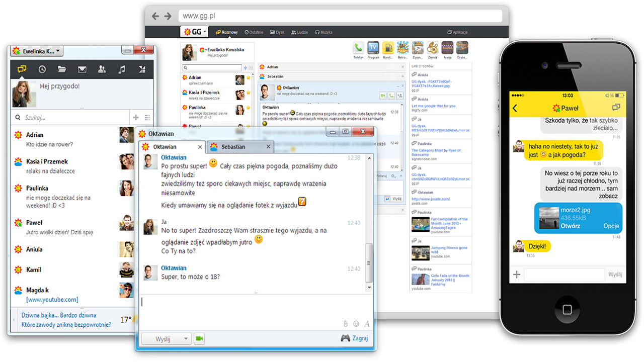Open the emoticon picker smiley icon
This screenshot has height=362, width=644.
[356, 324]
